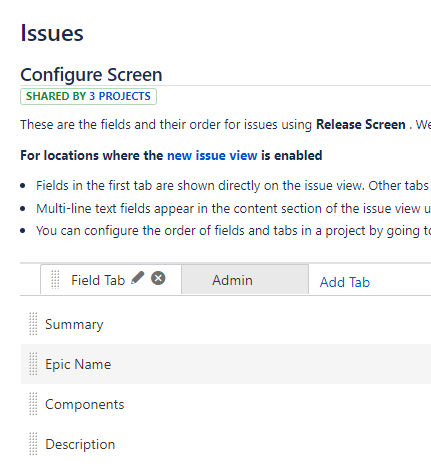Select the Description field row
Viewport: 431px width, 466px height.
(x=226, y=444)
